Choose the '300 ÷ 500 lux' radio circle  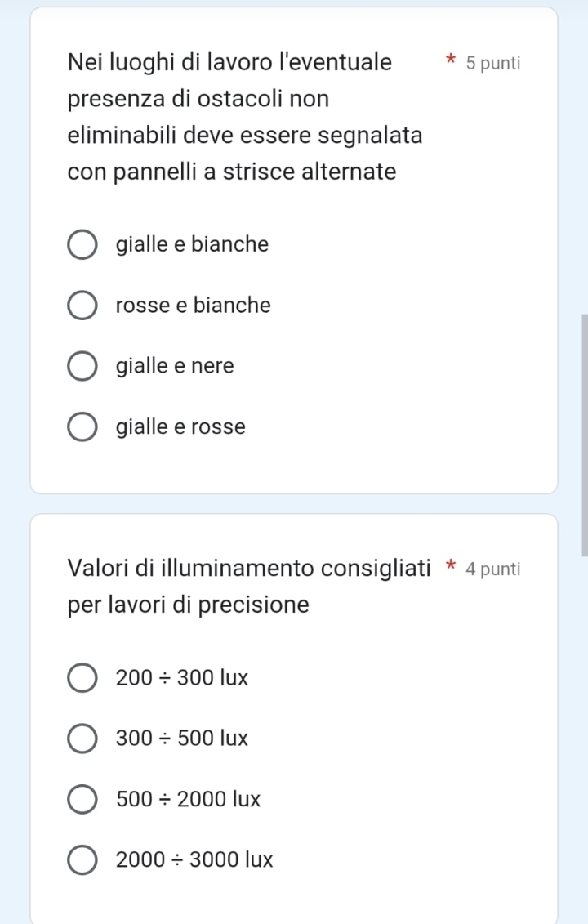point(82,739)
